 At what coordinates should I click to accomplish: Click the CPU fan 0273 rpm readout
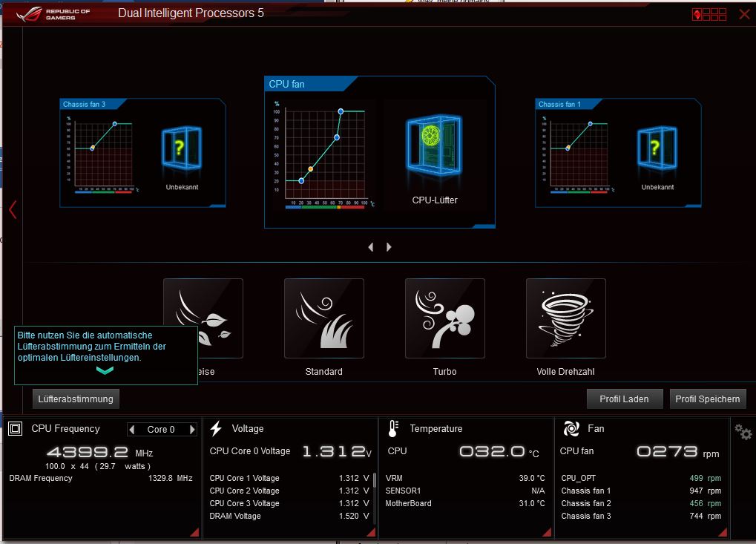pyautogui.click(x=678, y=451)
